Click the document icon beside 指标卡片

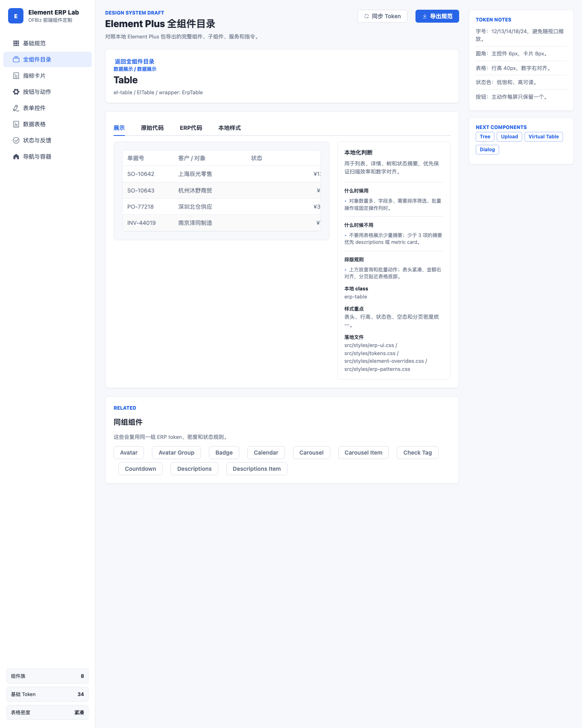[x=16, y=76]
